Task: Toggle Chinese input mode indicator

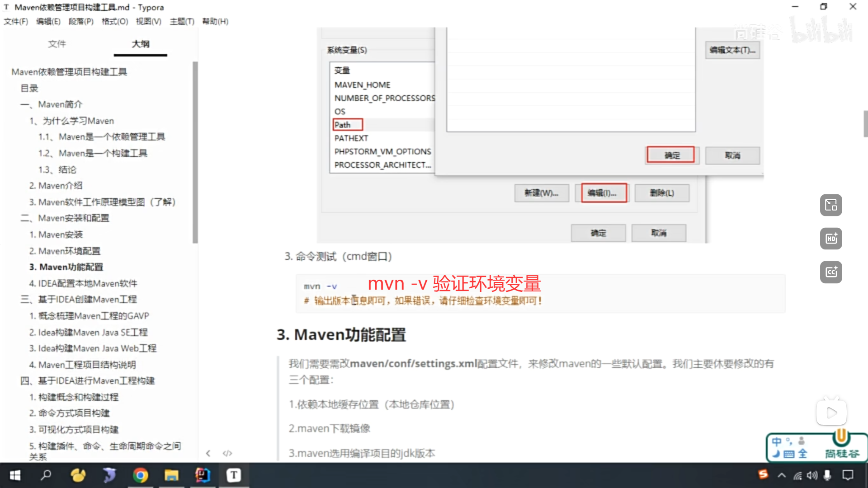Action: (776, 441)
